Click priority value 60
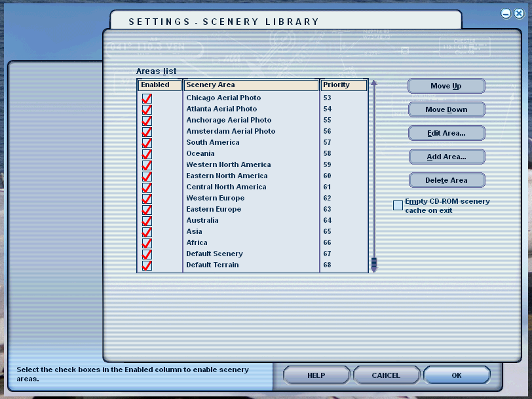This screenshot has height=399, width=532. [327, 176]
